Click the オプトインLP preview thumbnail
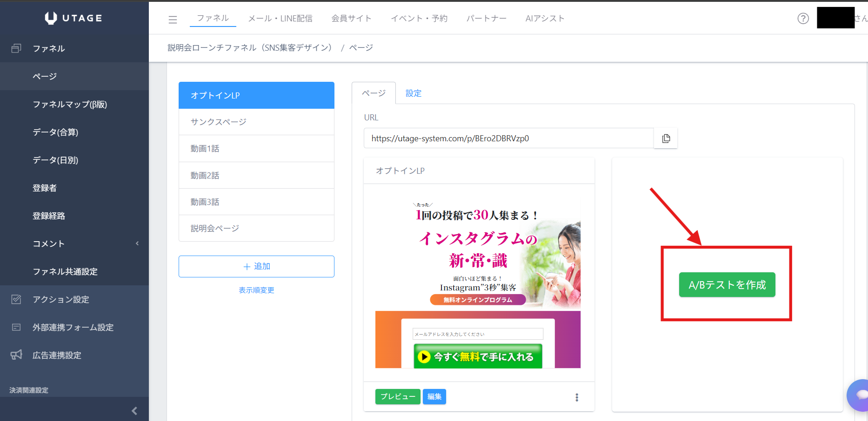 tap(478, 283)
